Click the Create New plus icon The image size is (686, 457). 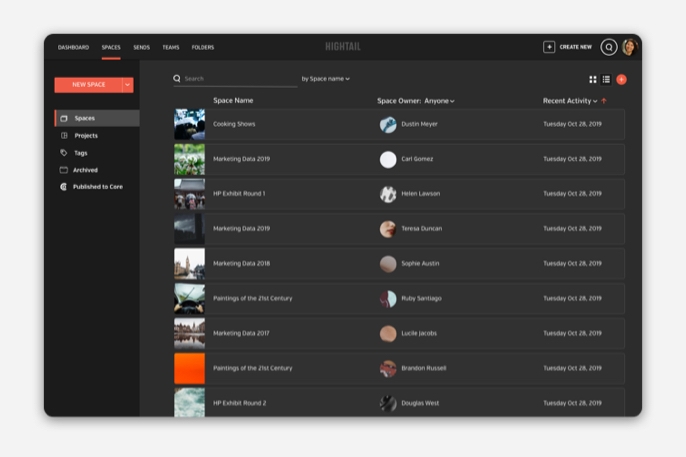point(549,47)
